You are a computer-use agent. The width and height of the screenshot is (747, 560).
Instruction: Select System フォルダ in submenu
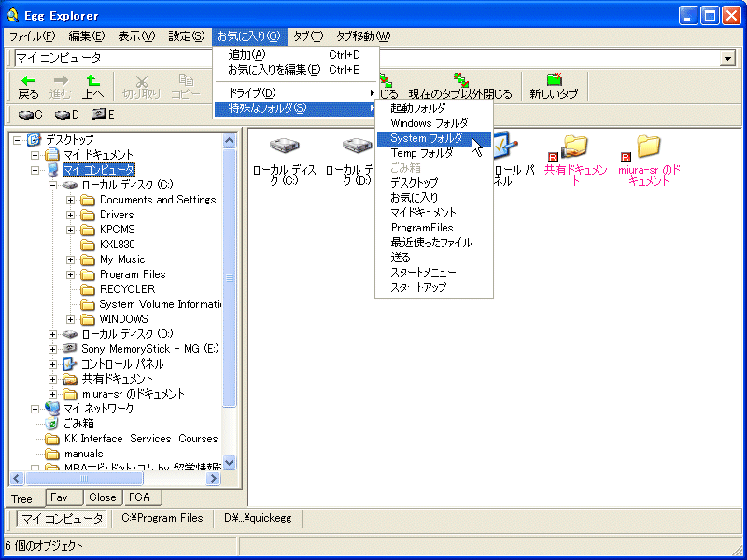pyautogui.click(x=434, y=138)
